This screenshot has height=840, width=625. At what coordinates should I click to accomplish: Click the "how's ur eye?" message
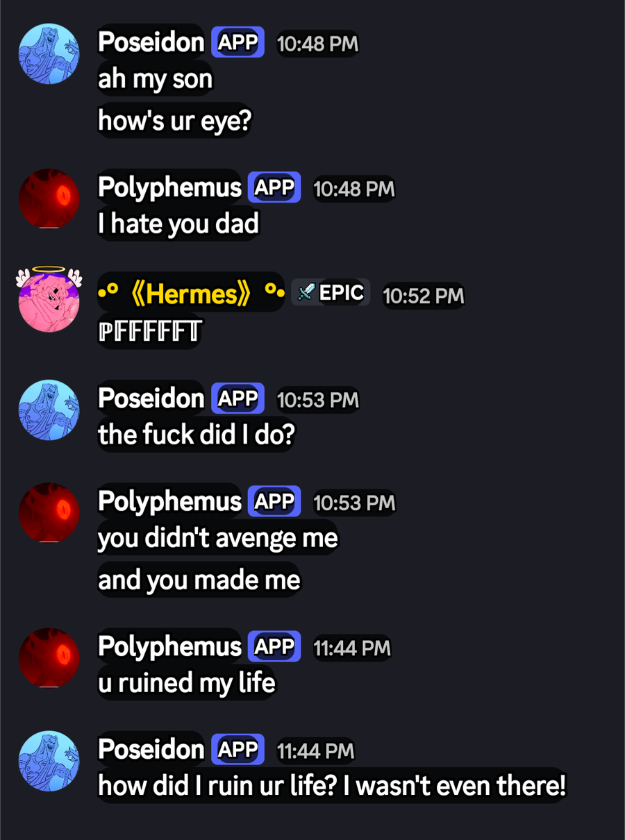[x=174, y=121]
